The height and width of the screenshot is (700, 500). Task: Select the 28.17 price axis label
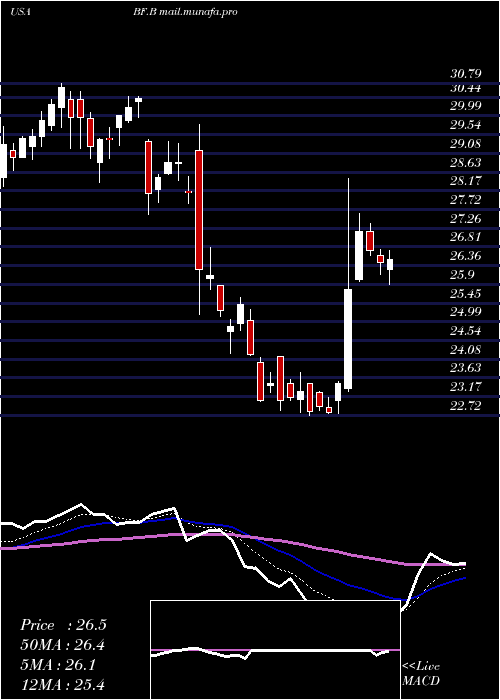tap(465, 181)
